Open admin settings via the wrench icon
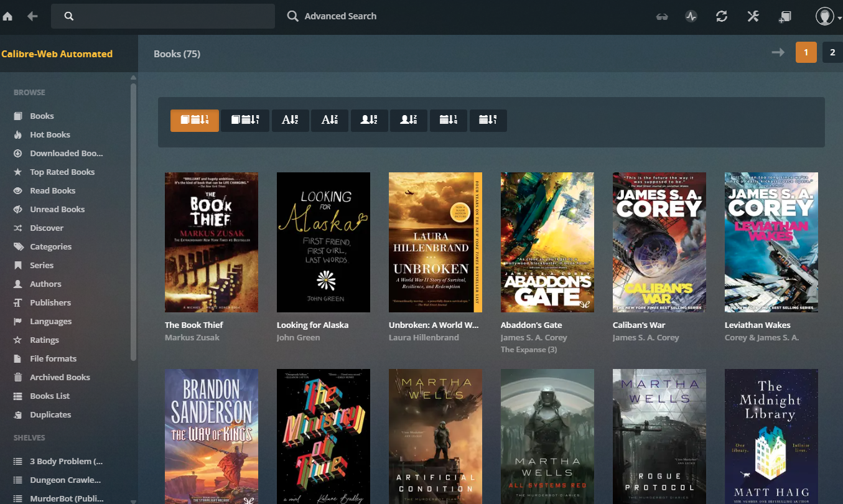 click(x=753, y=17)
